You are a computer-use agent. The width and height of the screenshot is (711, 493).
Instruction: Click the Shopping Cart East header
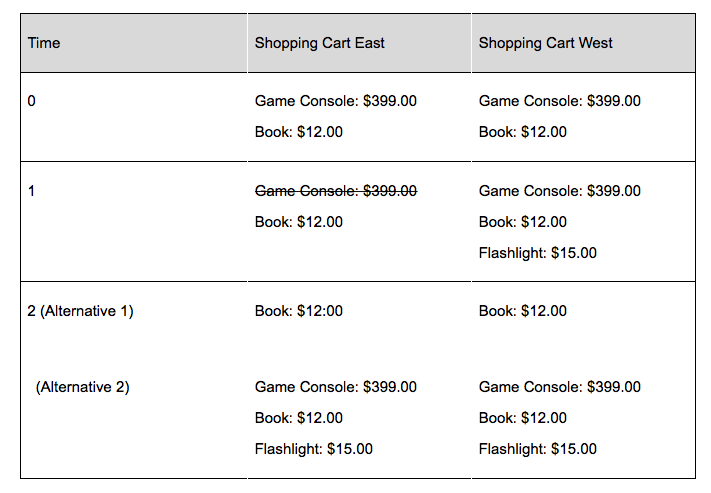(319, 43)
